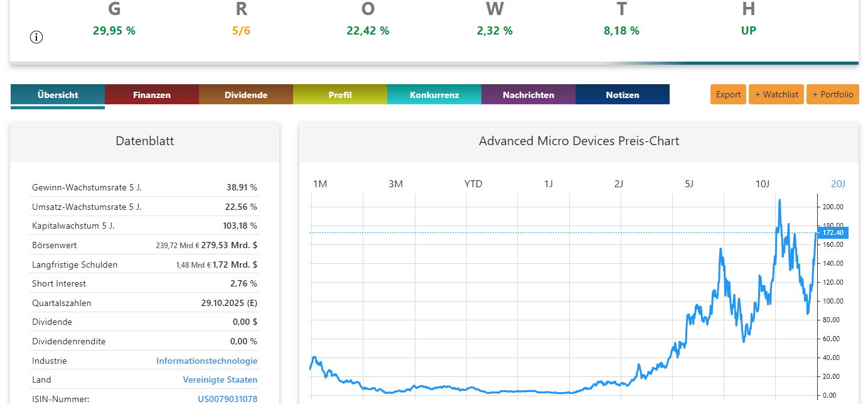Click the 2,76 % value

click(x=244, y=283)
